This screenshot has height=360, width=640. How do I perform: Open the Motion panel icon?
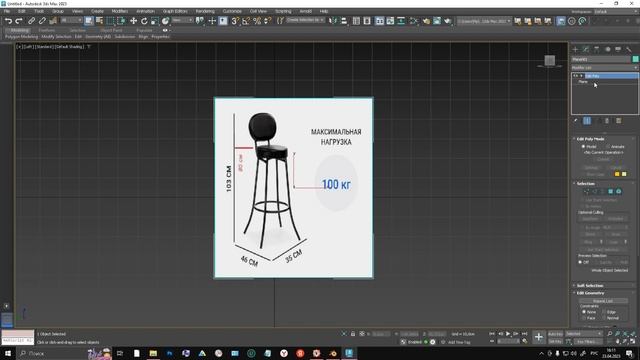pyautogui.click(x=608, y=49)
